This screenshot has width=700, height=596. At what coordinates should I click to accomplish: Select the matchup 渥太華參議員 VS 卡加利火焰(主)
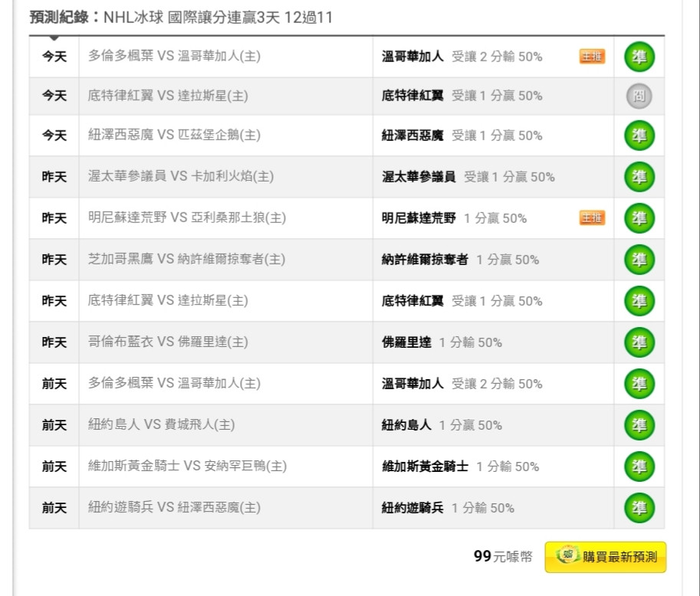pyautogui.click(x=181, y=176)
